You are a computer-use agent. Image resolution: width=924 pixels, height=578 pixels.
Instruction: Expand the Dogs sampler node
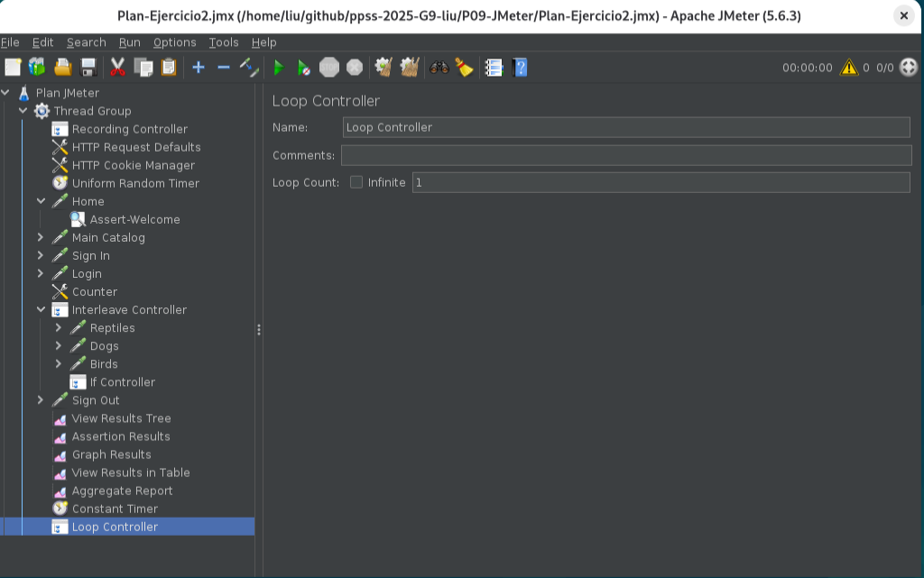tap(59, 345)
